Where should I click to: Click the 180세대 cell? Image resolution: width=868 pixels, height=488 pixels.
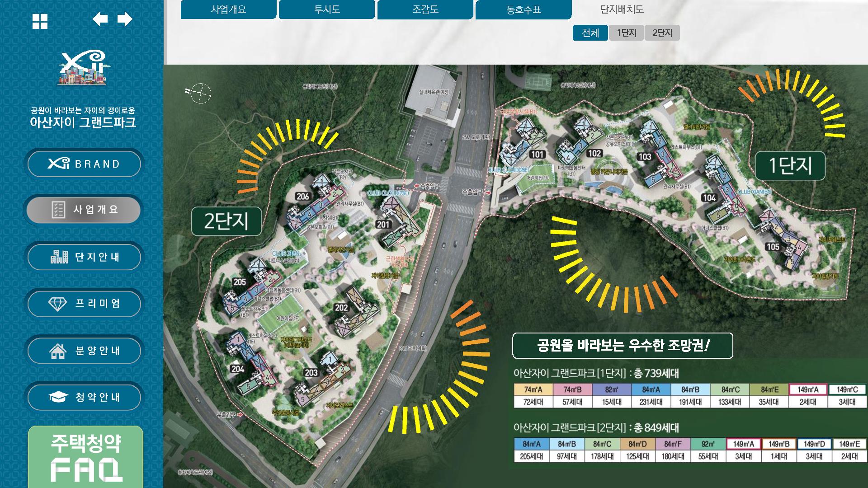click(x=673, y=456)
